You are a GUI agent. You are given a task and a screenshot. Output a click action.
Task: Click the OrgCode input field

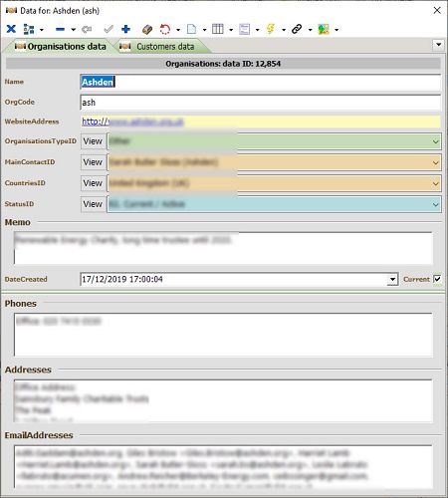[x=261, y=103]
